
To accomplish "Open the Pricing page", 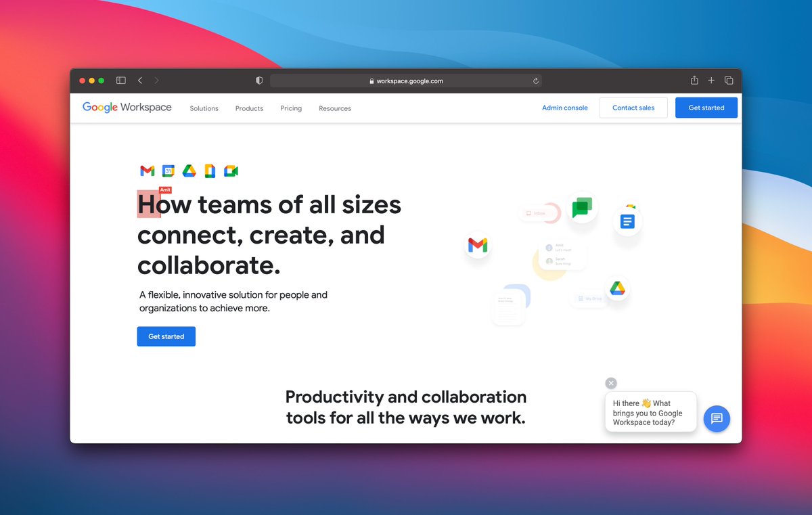I will click(x=291, y=108).
